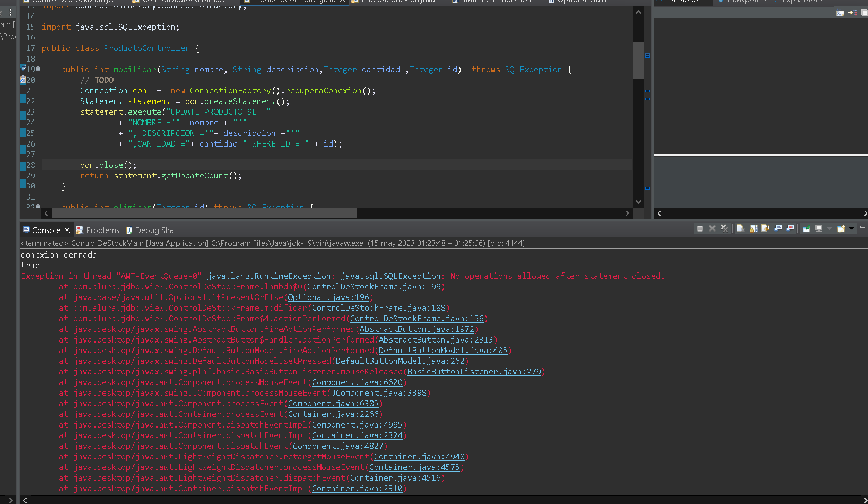The height and width of the screenshot is (504, 868).
Task: Switch to the Problems tab
Action: click(98, 230)
